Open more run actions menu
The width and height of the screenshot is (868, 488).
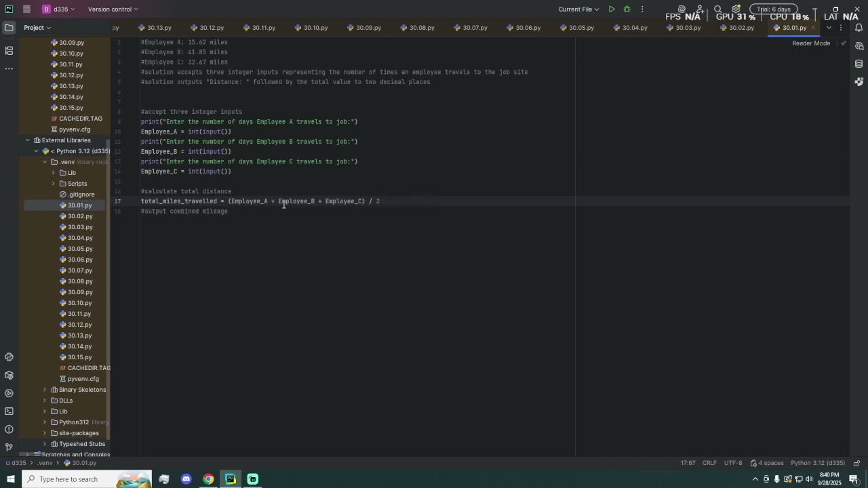pyautogui.click(x=642, y=9)
